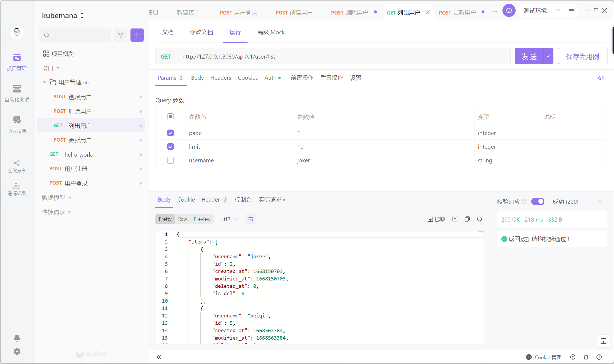Image resolution: width=614 pixels, height=364 pixels.
Task: Expand the 数据模型 section
Action: click(56, 198)
